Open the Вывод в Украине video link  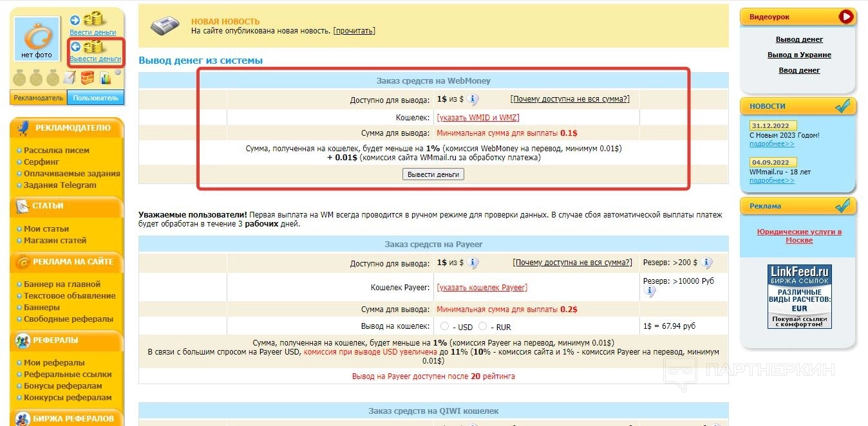799,55
